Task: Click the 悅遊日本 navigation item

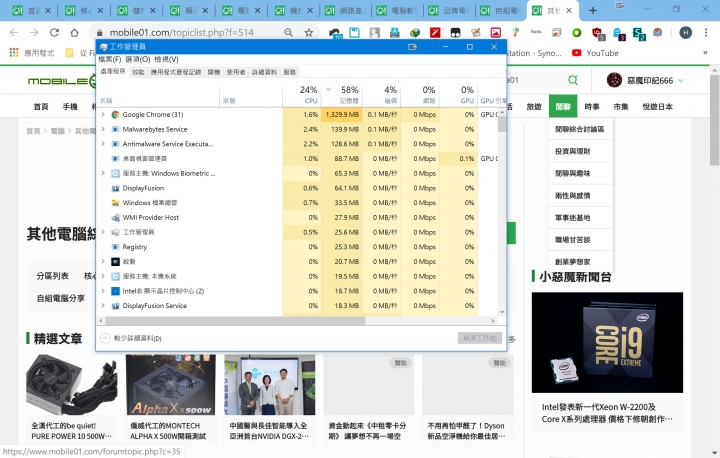Action: tap(658, 107)
